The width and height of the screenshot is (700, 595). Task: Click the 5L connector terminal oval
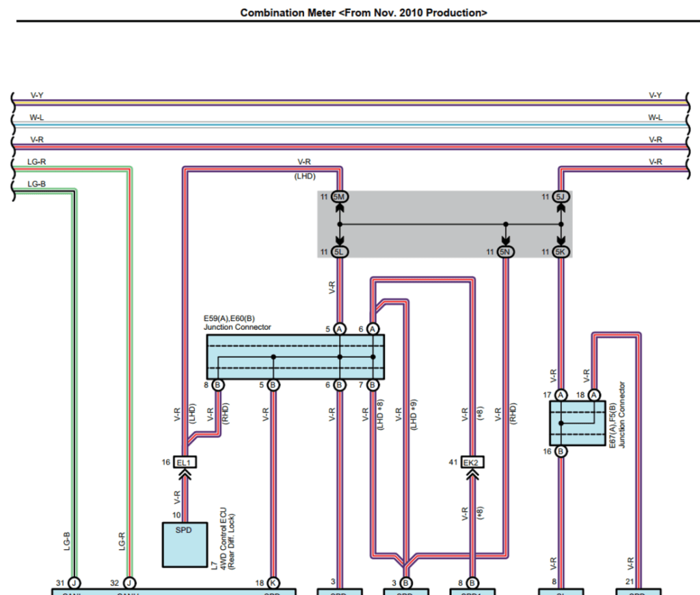tap(339, 252)
